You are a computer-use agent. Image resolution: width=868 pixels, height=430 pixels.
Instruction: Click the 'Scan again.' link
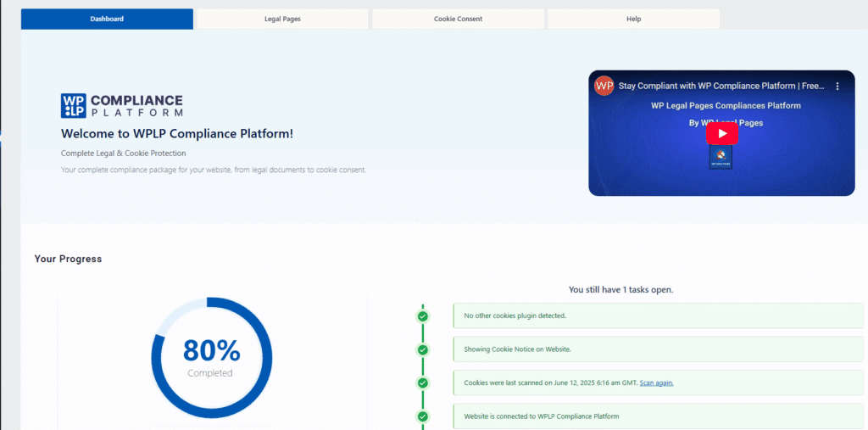point(657,383)
